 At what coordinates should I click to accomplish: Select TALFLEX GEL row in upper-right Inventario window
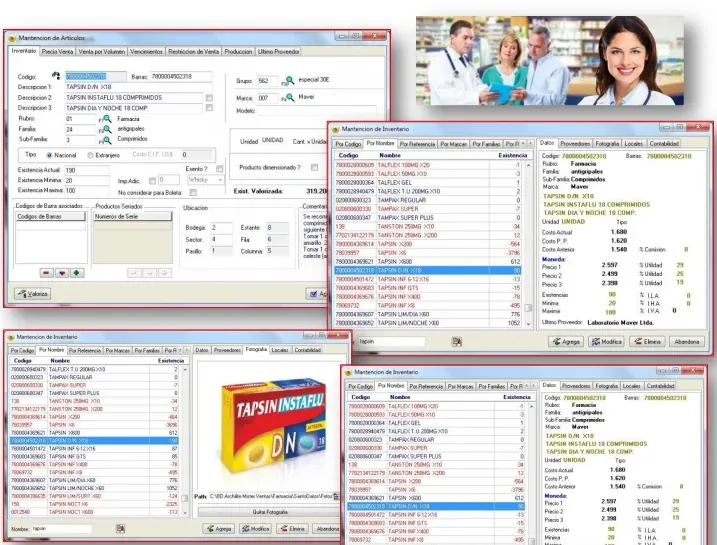428,182
